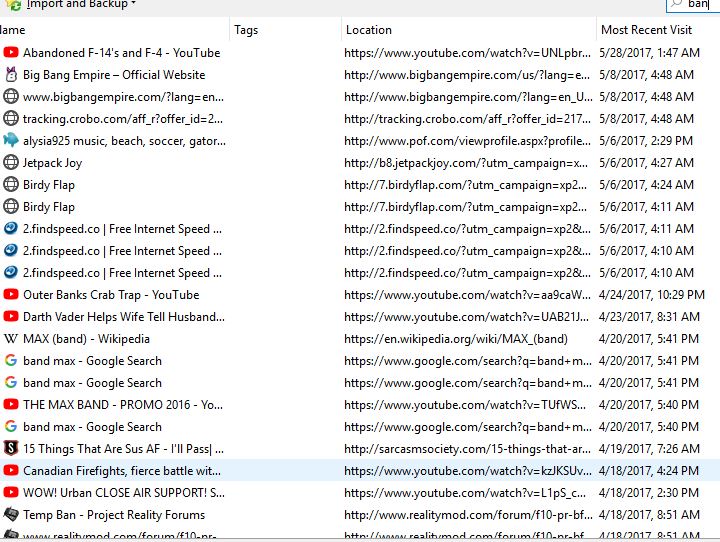Select 'Canadian Firefights, fierce battle' entry
Viewport: 720px width, 542px height.
[x=122, y=471]
